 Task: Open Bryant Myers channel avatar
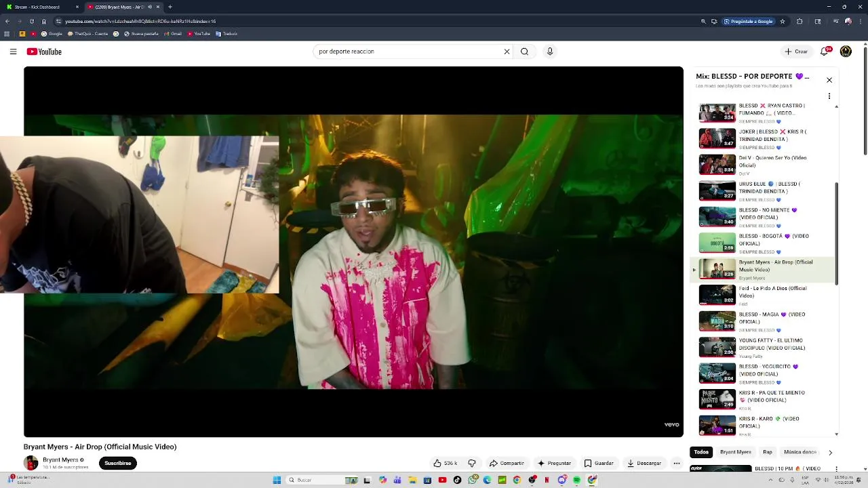coord(31,463)
